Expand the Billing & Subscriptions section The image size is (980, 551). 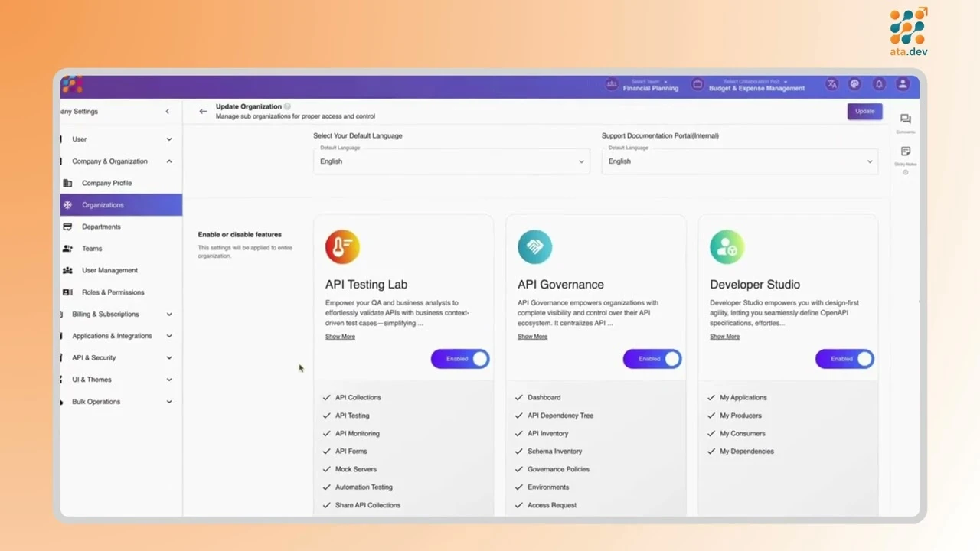(121, 315)
